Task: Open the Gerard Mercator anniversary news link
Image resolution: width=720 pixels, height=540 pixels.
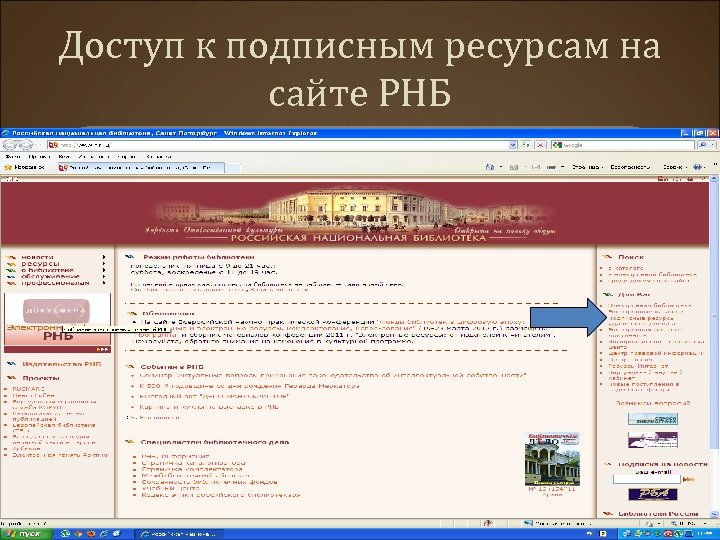Action: (249, 386)
